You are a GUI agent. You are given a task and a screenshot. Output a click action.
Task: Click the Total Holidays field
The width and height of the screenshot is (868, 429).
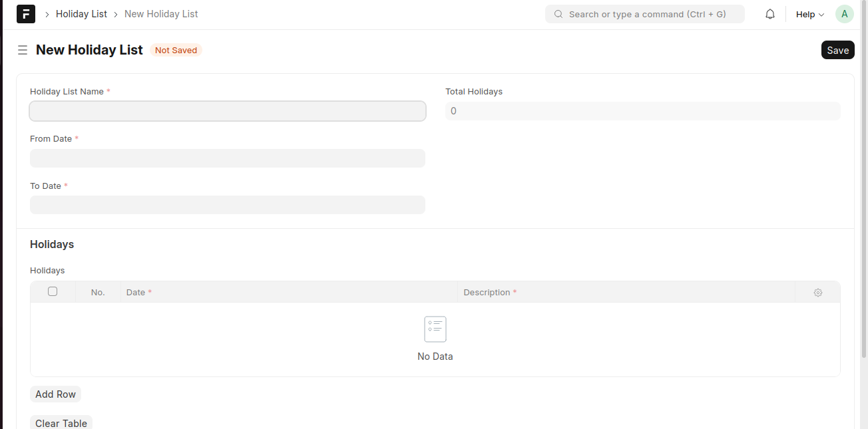pyautogui.click(x=642, y=111)
